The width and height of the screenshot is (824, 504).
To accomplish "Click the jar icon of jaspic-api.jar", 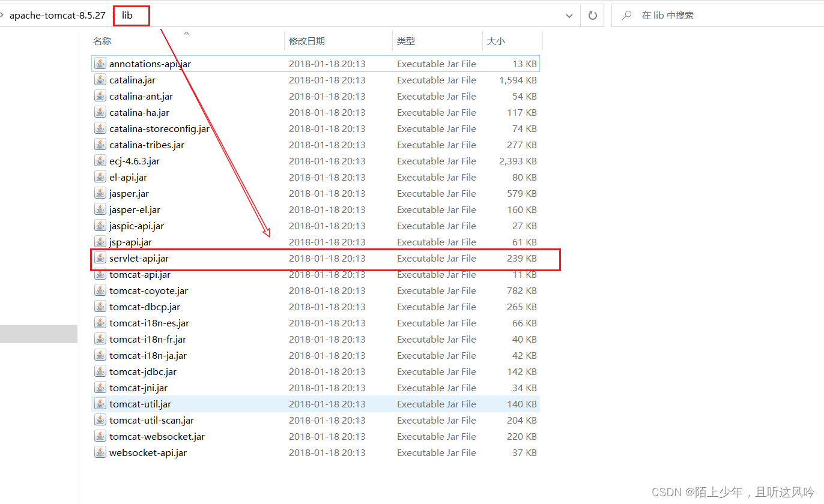I will click(100, 226).
